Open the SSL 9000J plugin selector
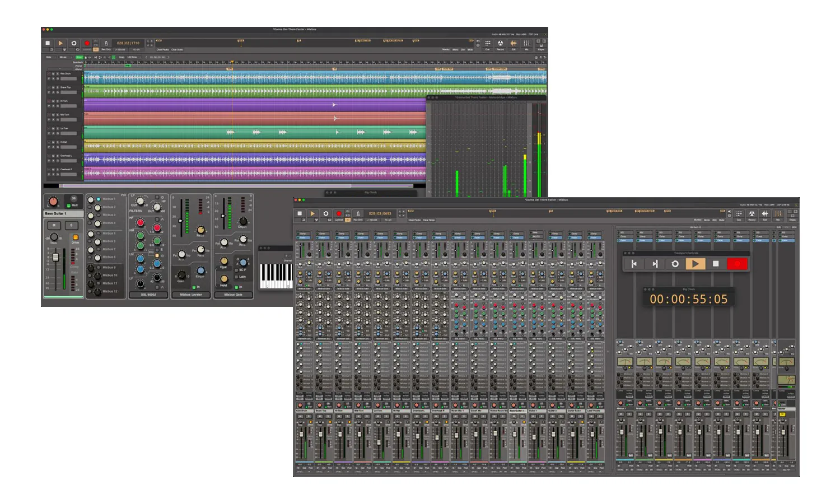 click(x=148, y=295)
